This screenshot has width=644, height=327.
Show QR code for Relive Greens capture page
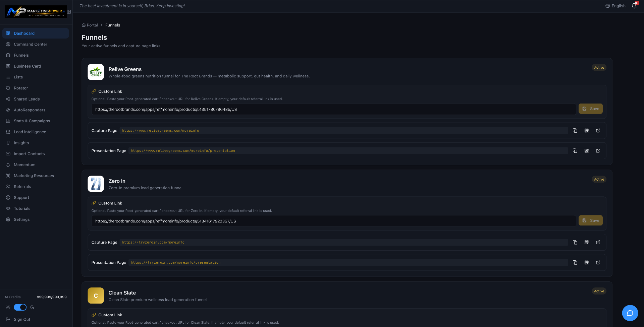click(586, 131)
